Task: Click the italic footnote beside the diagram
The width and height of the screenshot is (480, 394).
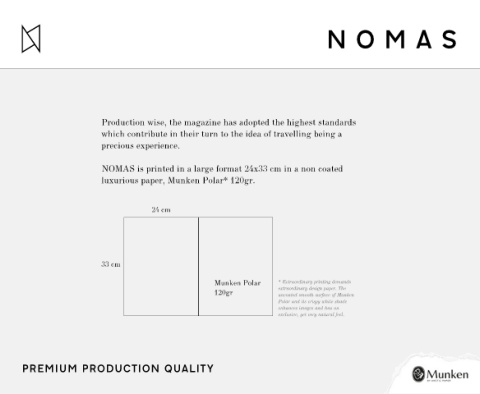Action: (316, 298)
